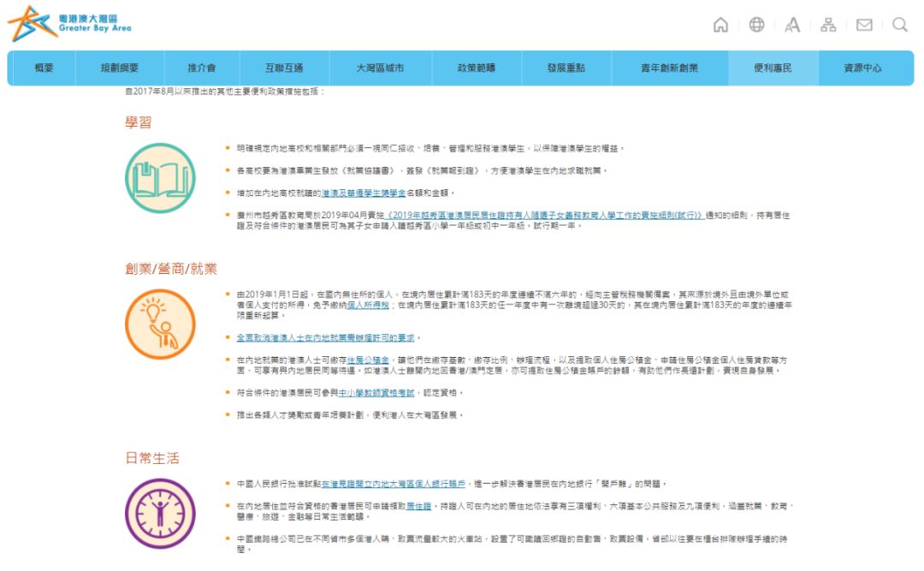924x571 pixels.
Task: Click the email contact icon
Action: click(862, 26)
